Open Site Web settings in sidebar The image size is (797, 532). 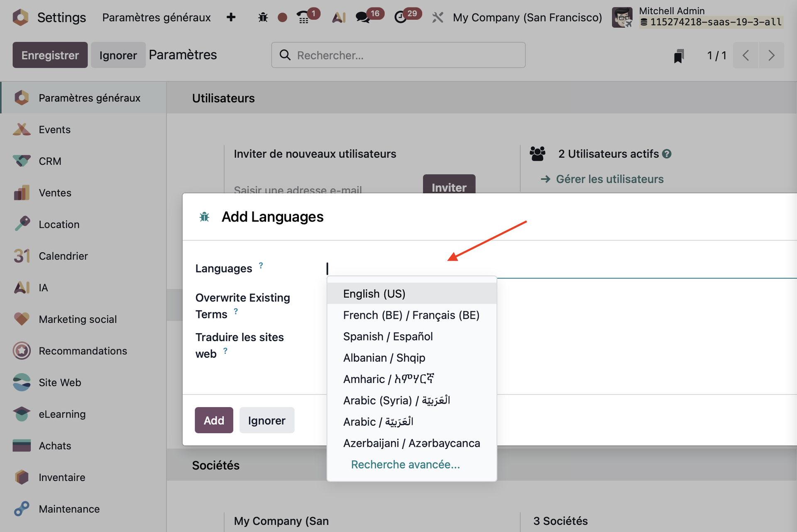(x=83, y=383)
